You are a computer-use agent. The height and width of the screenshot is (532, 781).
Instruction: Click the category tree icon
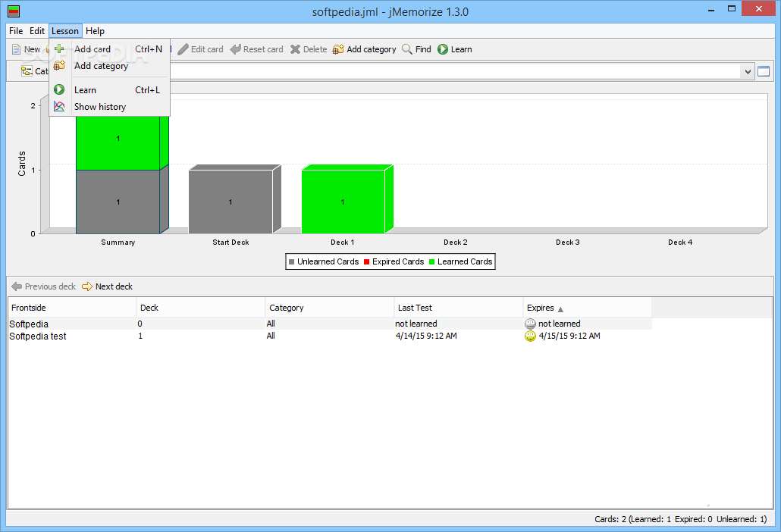point(27,71)
